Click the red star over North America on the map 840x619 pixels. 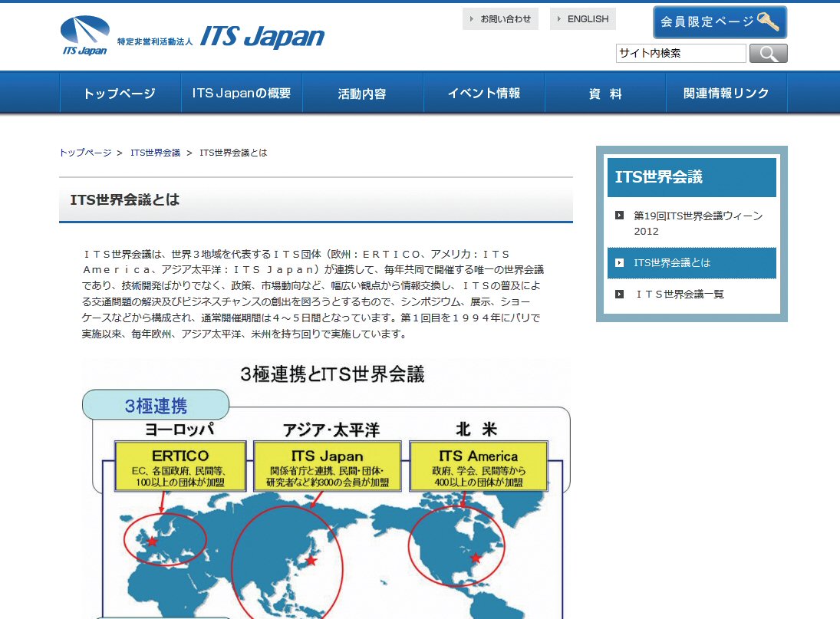click(476, 558)
